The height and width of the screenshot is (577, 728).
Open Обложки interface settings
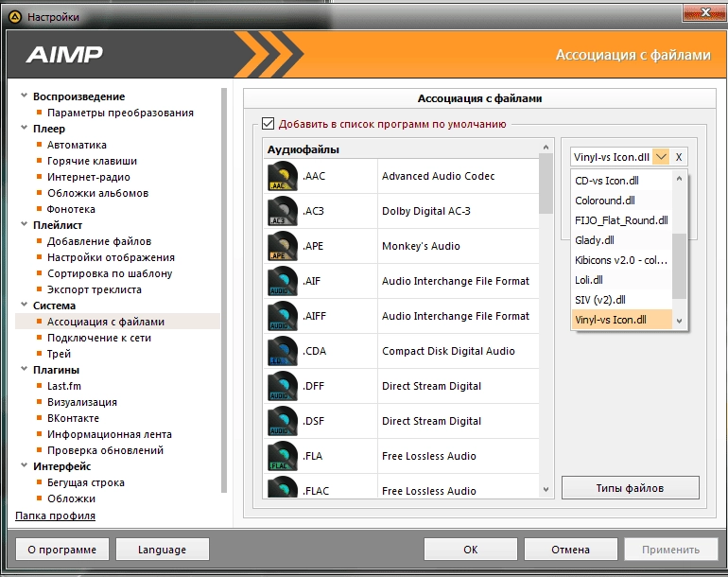point(71,498)
